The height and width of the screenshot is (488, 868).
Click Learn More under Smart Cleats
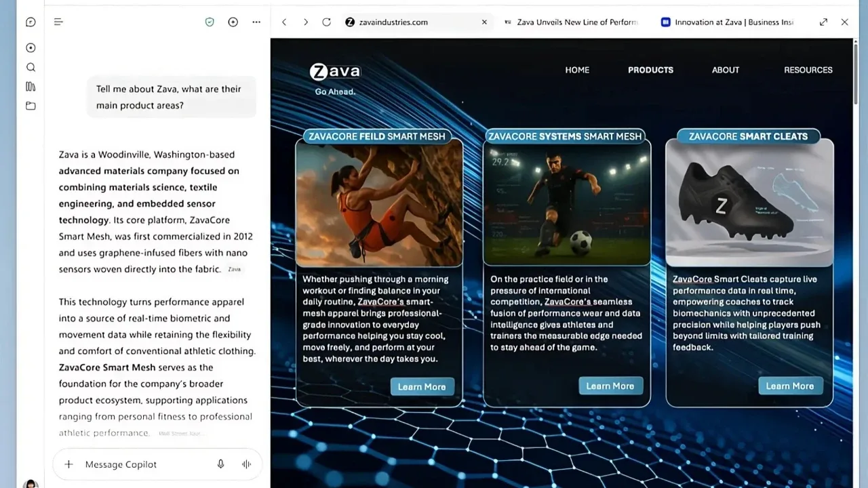[790, 386]
